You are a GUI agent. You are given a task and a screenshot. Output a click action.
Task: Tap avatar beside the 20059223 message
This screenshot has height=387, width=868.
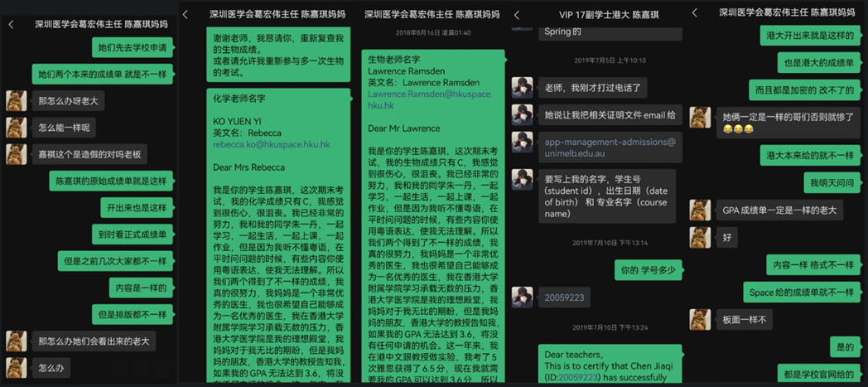coord(522,296)
